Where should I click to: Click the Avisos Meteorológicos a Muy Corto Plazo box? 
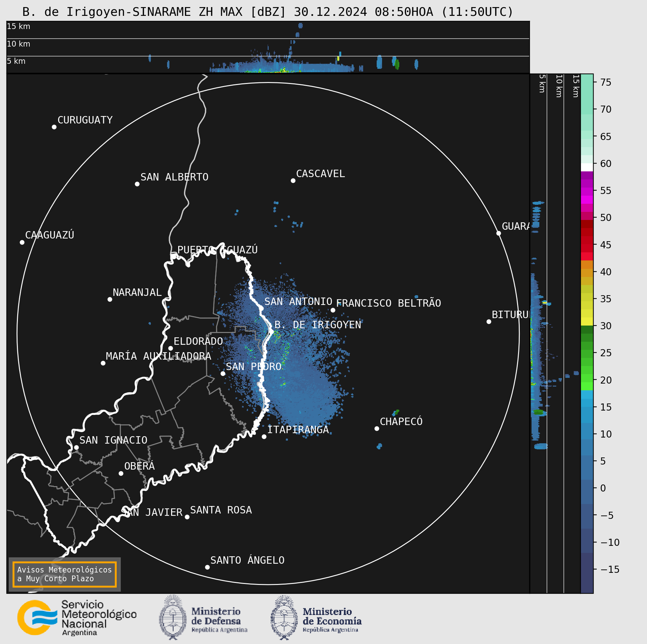point(64,574)
